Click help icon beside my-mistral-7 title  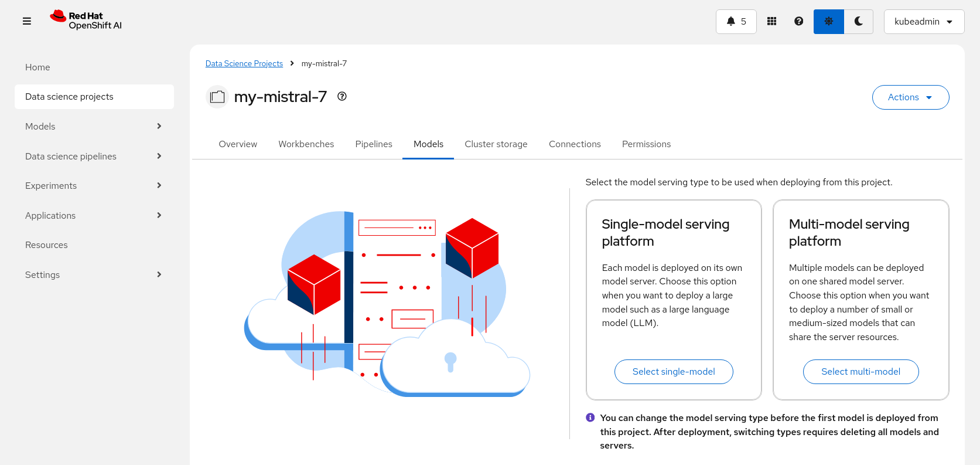pos(342,97)
